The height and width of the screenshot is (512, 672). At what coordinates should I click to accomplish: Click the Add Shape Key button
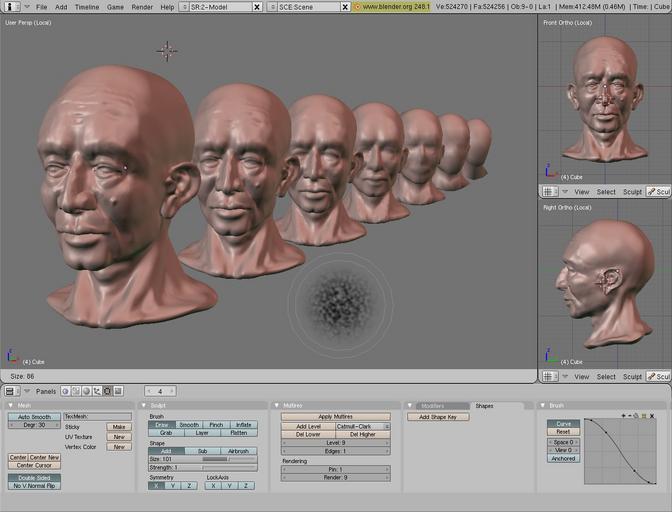pyautogui.click(x=438, y=416)
